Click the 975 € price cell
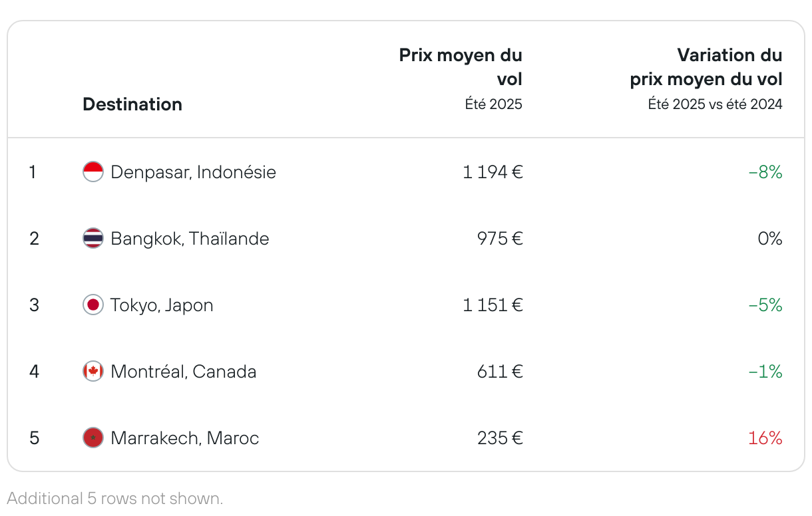812x516 pixels. point(500,239)
